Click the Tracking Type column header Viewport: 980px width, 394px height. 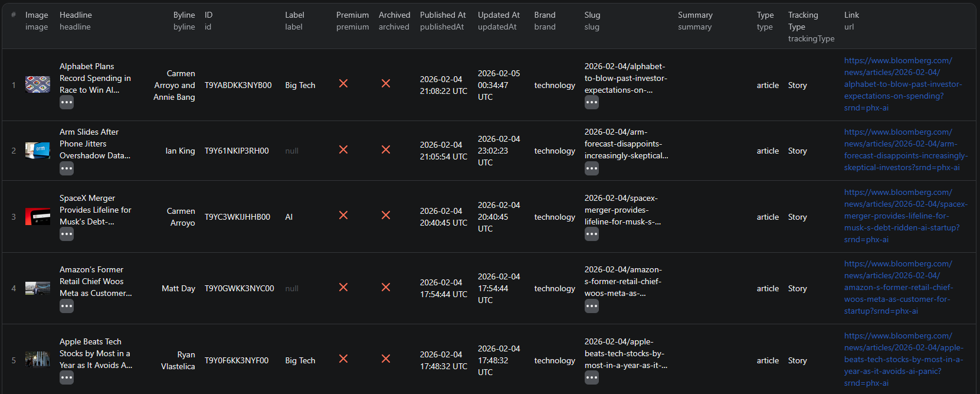point(802,21)
